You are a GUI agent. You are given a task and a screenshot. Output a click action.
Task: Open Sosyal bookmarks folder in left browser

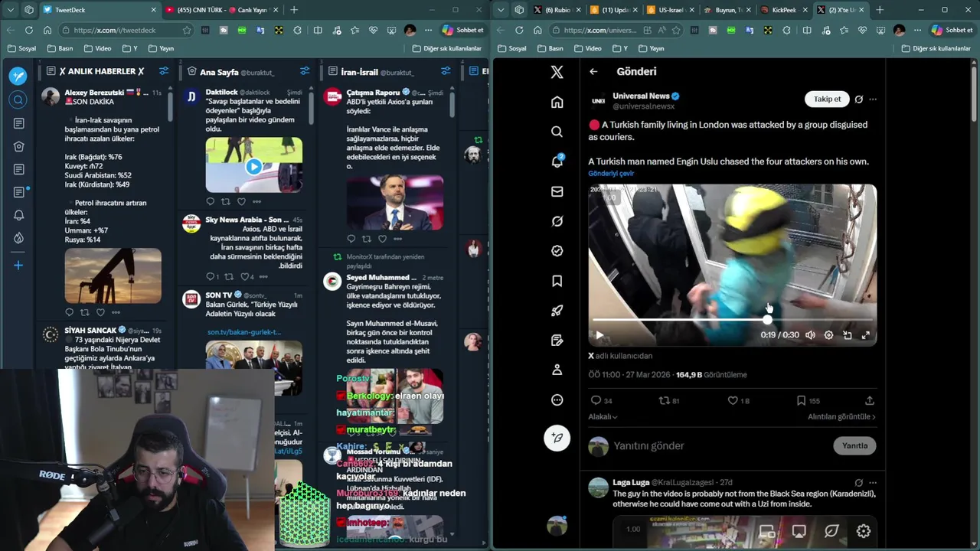pyautogui.click(x=21, y=48)
